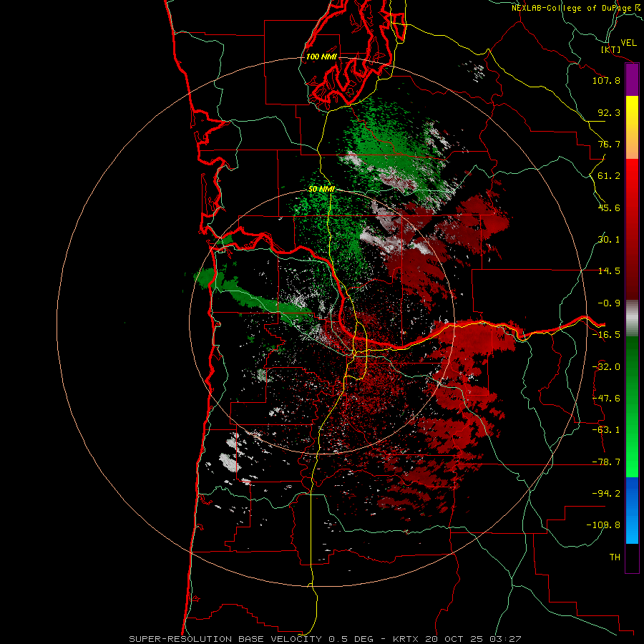Image resolution: width=644 pixels, height=644 pixels.
Task: Click the 92.3 legend value
Action: coord(609,112)
